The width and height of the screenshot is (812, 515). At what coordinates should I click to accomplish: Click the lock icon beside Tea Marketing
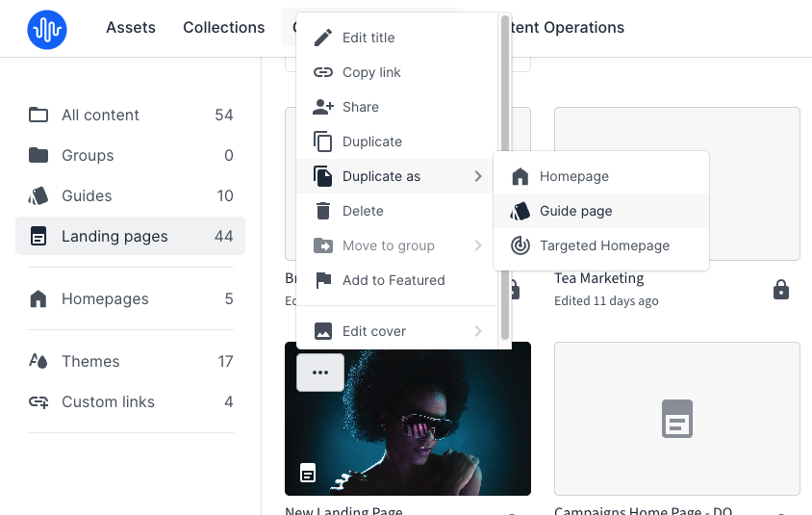(781, 290)
